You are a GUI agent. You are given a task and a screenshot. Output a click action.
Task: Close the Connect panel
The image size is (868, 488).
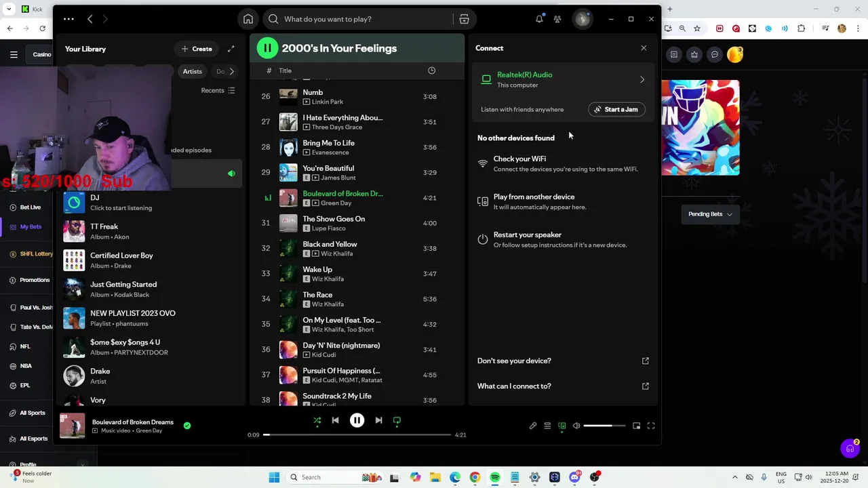pos(644,48)
